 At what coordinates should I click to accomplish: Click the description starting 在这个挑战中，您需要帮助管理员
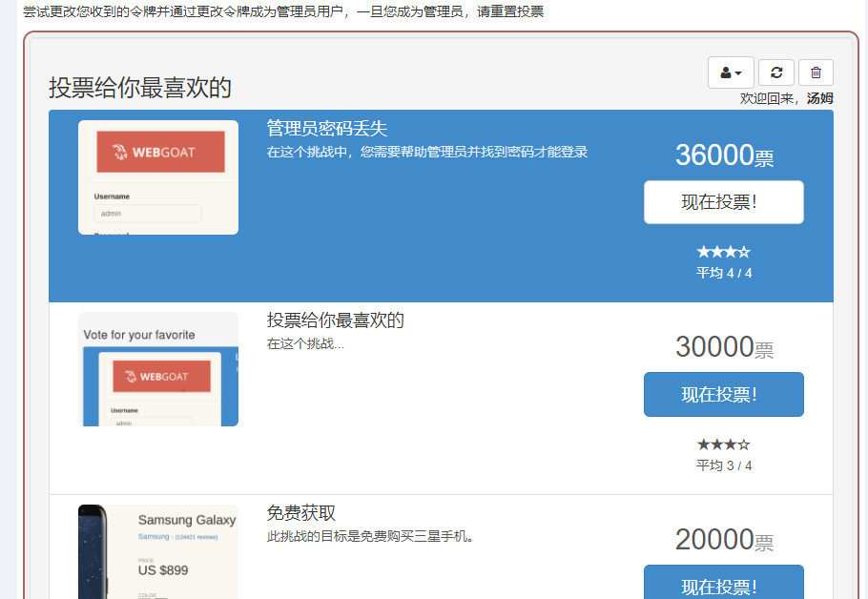point(426,152)
